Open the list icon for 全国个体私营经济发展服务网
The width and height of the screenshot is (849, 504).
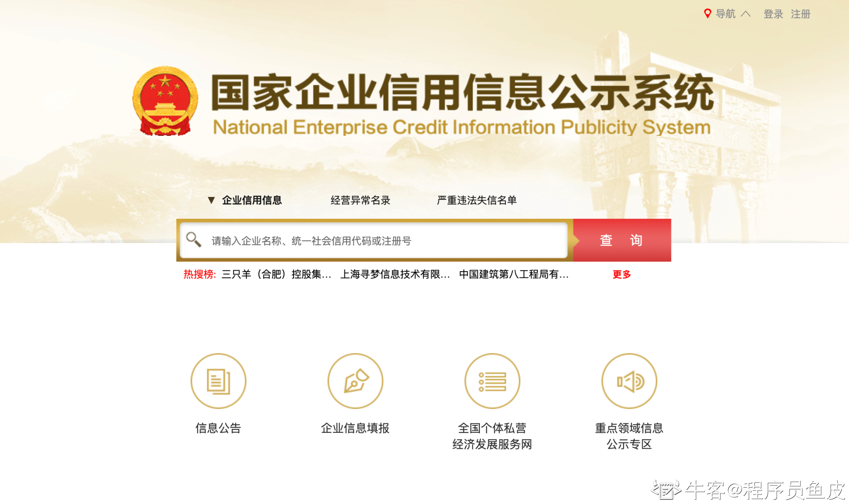click(x=492, y=381)
